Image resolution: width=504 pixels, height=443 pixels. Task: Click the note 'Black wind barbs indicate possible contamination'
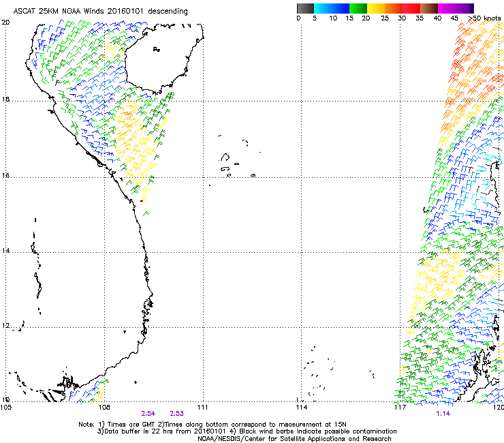[318, 431]
